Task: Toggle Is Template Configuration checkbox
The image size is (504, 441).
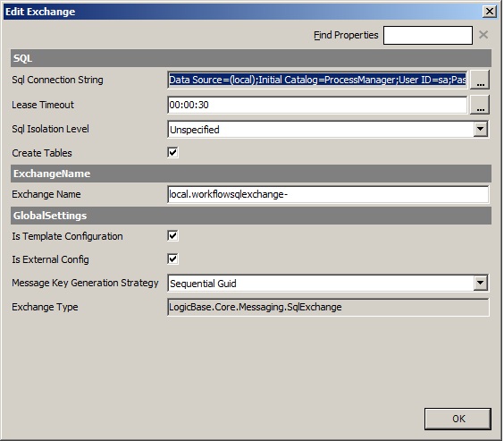Action: coord(172,235)
